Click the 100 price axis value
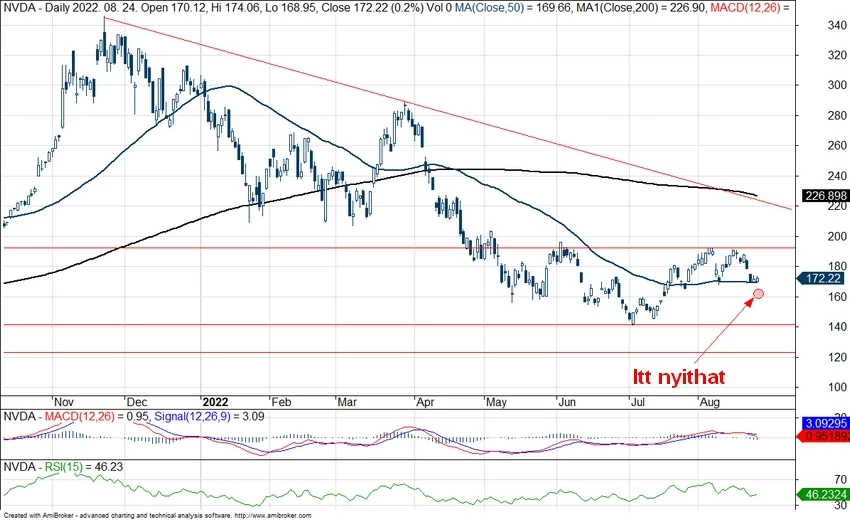This screenshot has width=850, height=520. click(x=837, y=387)
